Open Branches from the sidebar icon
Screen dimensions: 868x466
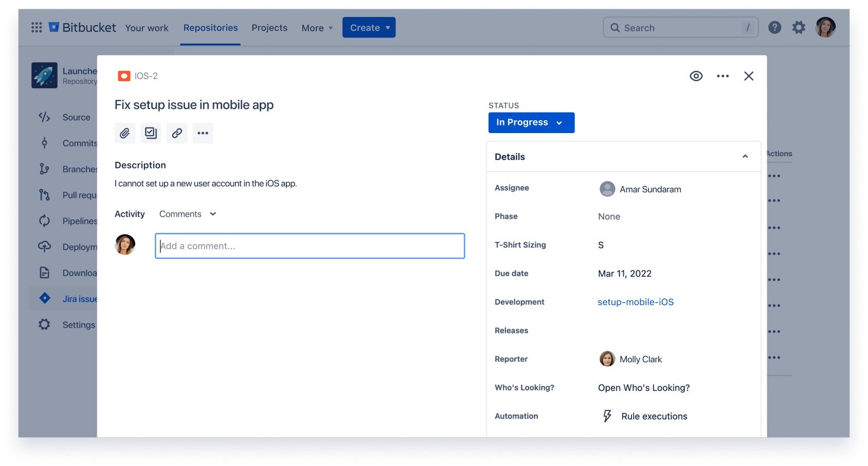44,169
